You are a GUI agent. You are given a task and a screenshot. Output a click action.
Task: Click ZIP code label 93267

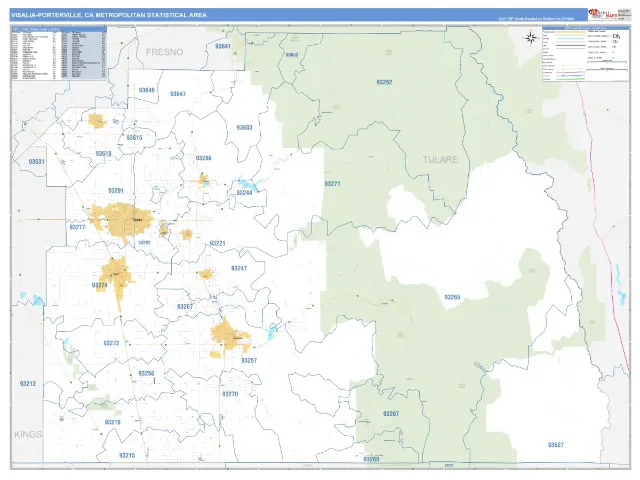tap(185, 307)
